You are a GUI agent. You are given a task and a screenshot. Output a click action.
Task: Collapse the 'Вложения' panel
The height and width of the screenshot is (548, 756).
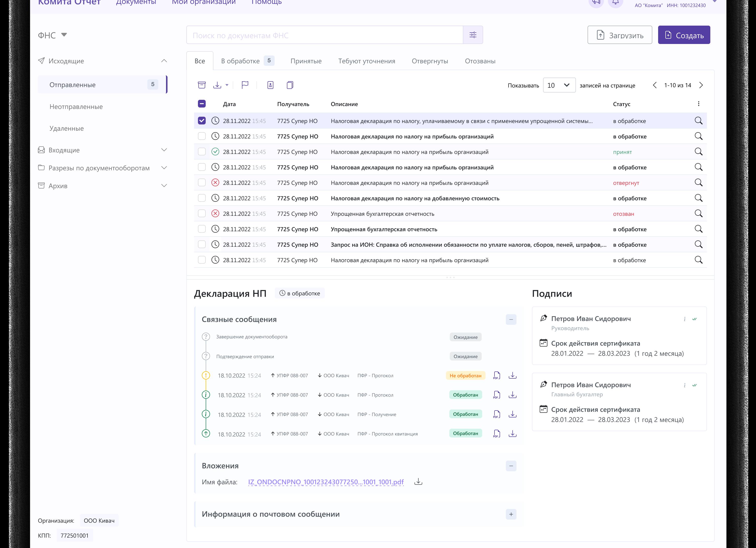pos(511,466)
